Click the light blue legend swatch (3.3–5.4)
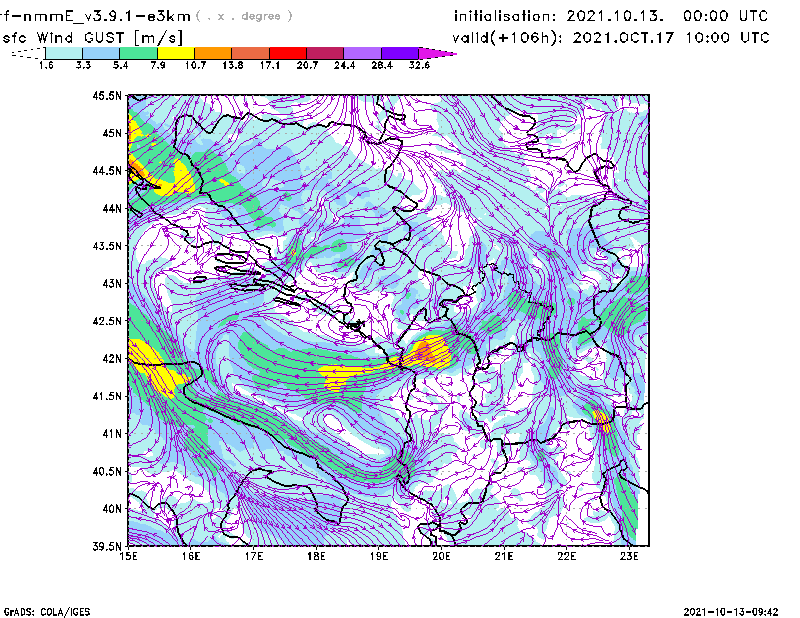This screenshot has height=618, width=800. click(x=101, y=53)
